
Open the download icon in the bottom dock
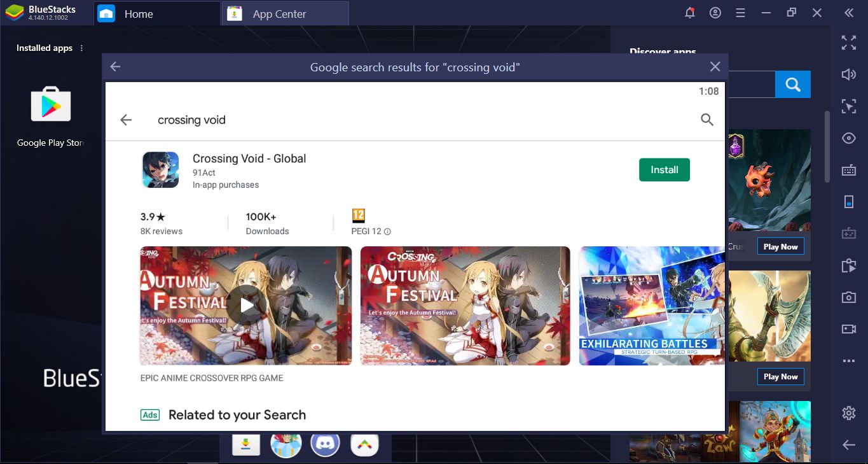click(x=247, y=444)
